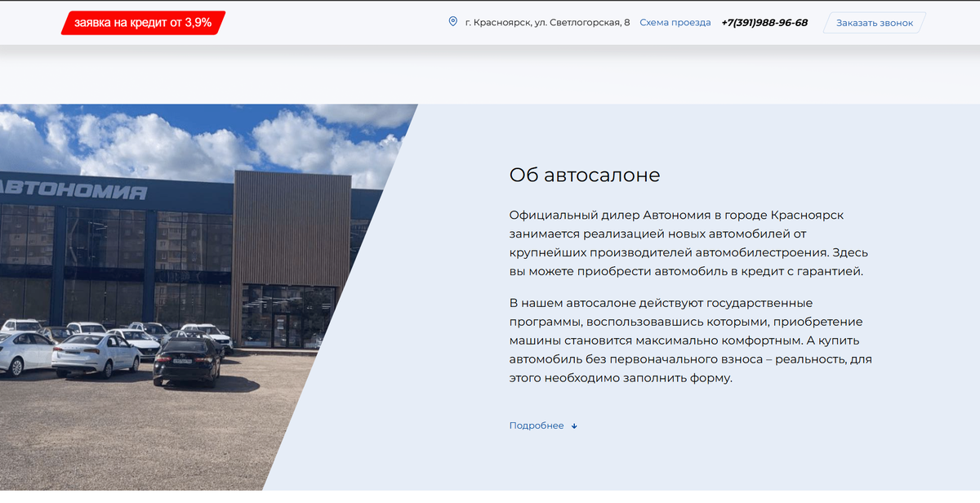The image size is (980, 503).
Task: Click the 'Об автосалоне' heading
Action: tap(585, 175)
